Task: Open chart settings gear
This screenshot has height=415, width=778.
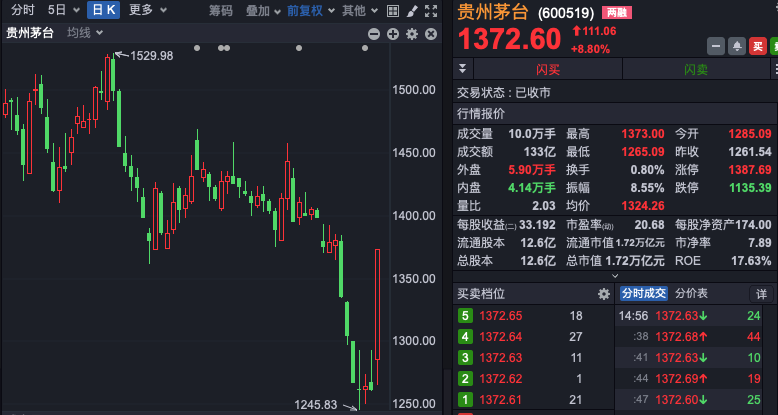Action: coord(412,34)
